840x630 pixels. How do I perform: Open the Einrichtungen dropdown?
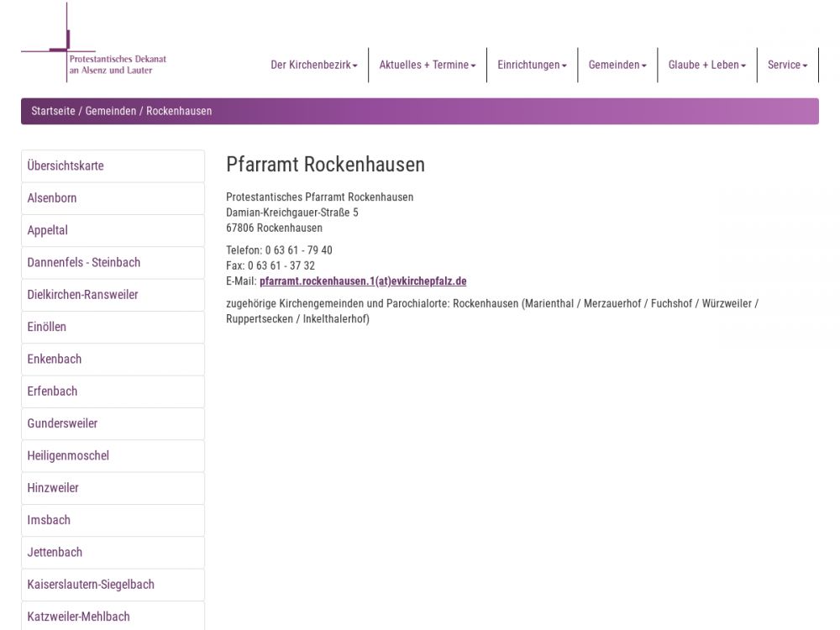point(532,66)
